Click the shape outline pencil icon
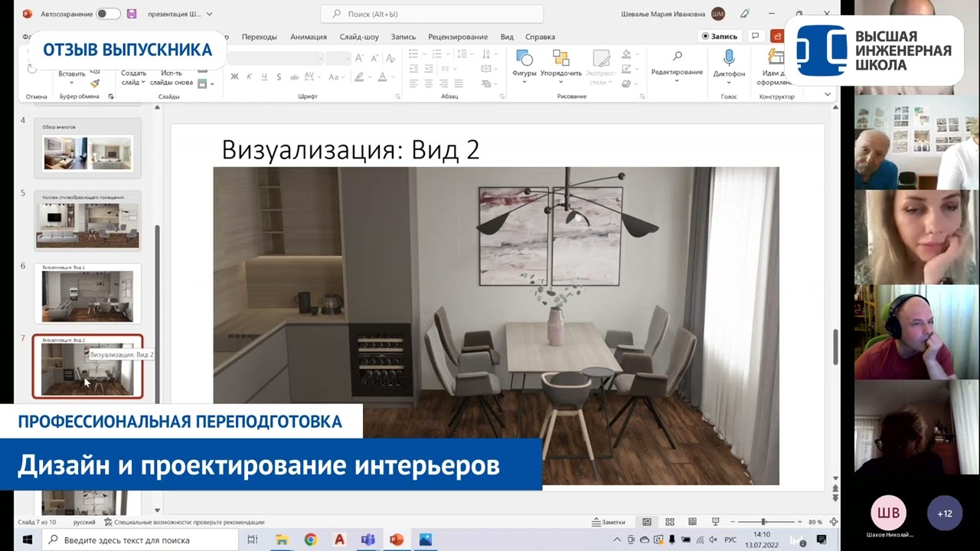The image size is (980, 551). [628, 69]
